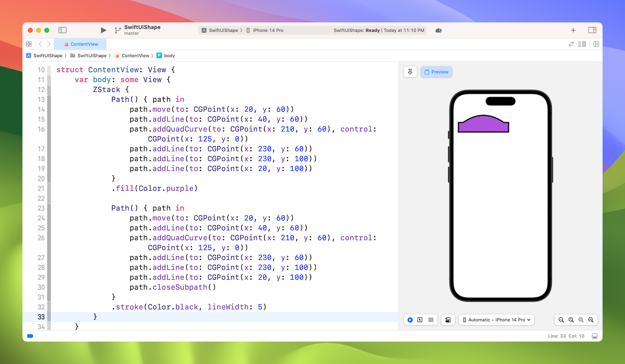This screenshot has width=625, height=364.
Task: Click 'closeSubpath' on line 30
Action: coord(180,287)
